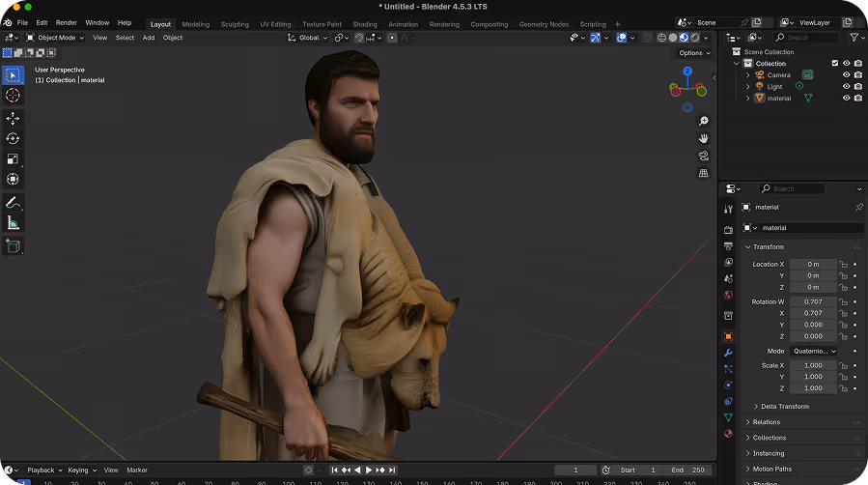Open the File menu
This screenshot has height=485, width=868.
coord(22,22)
